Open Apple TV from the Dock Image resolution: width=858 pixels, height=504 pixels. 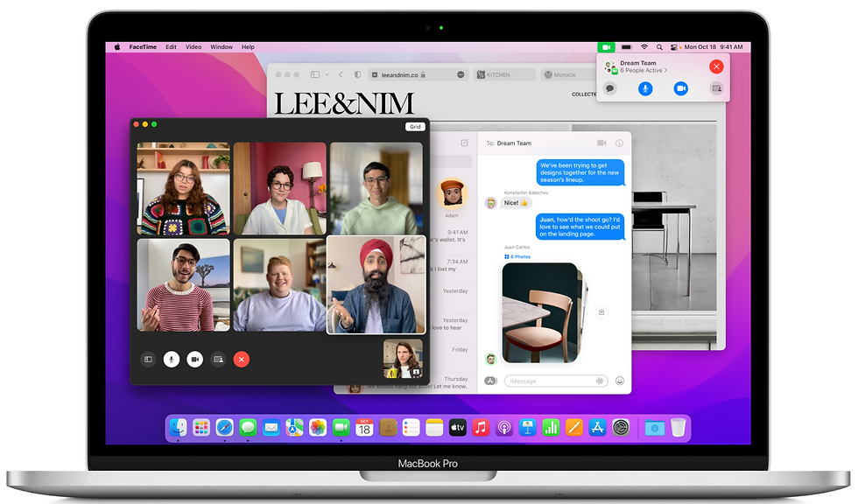point(457,428)
